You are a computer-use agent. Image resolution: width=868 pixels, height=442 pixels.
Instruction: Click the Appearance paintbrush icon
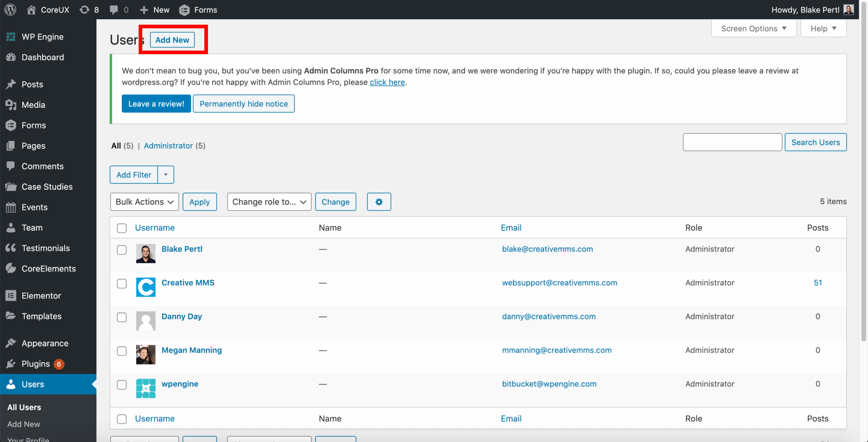(11, 343)
